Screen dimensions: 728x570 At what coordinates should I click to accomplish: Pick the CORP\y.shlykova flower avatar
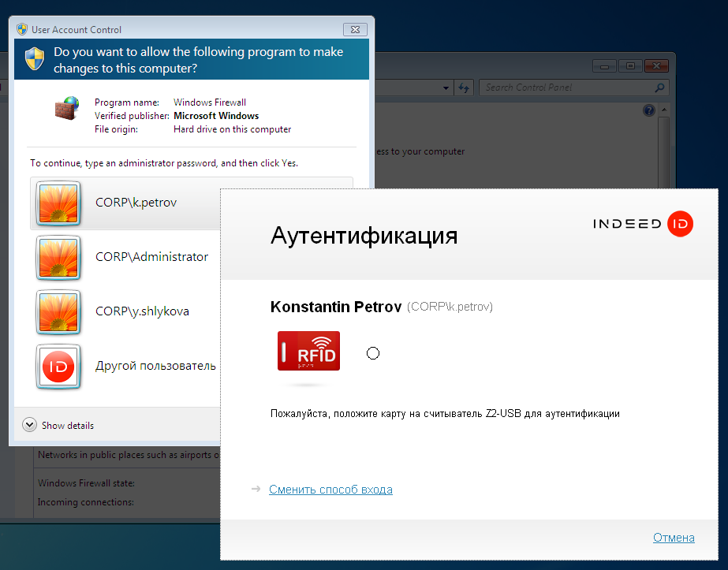pos(58,312)
